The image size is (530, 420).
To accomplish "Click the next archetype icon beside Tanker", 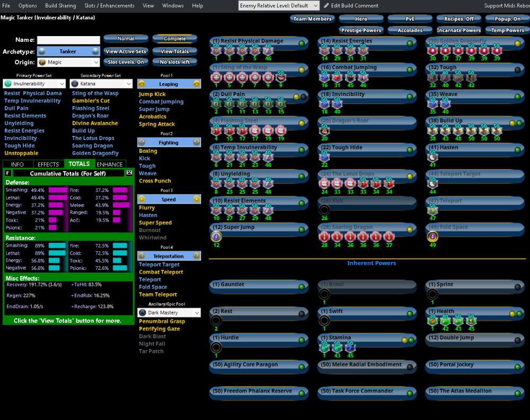I will (x=95, y=51).
